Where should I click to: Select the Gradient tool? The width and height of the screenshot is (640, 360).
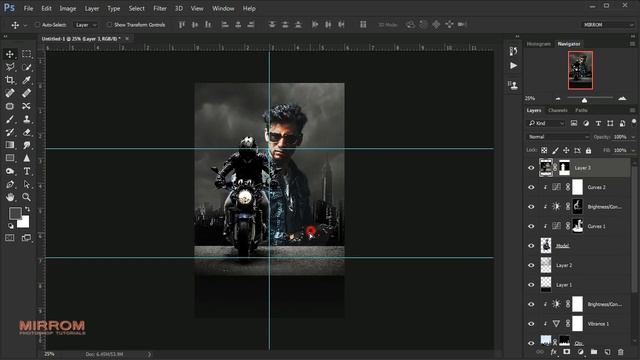[x=10, y=145]
